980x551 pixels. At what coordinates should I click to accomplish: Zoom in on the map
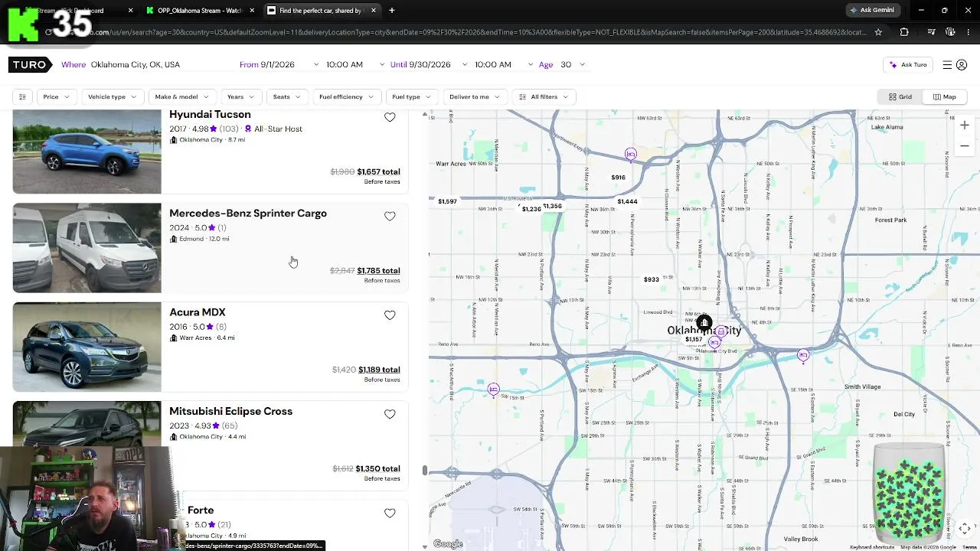point(965,125)
